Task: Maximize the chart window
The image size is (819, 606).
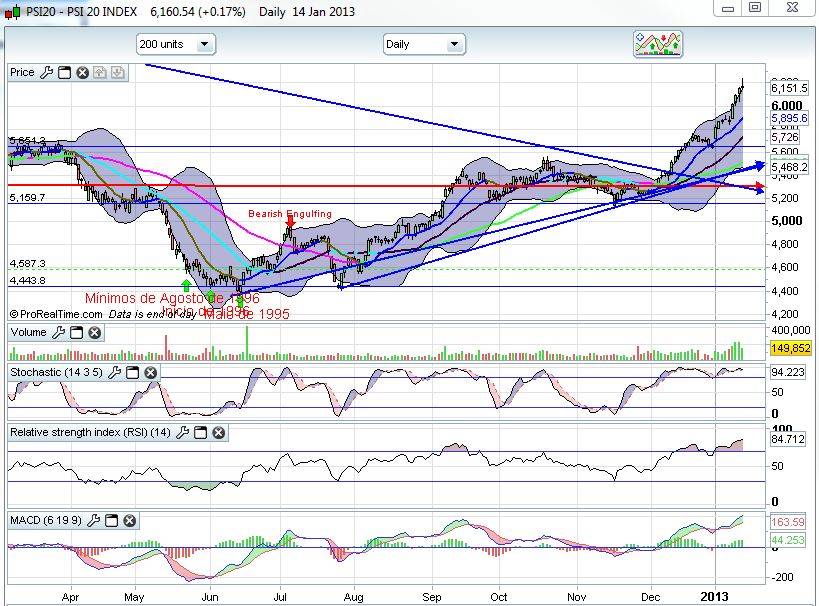Action: pos(755,7)
